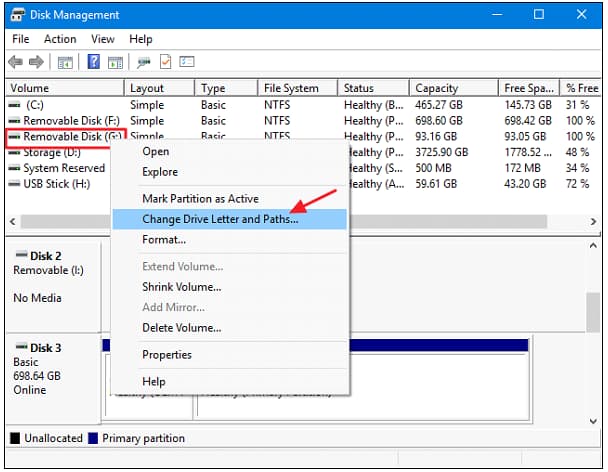The image size is (608, 472).
Task: Open the File menu
Action: [x=21, y=39]
